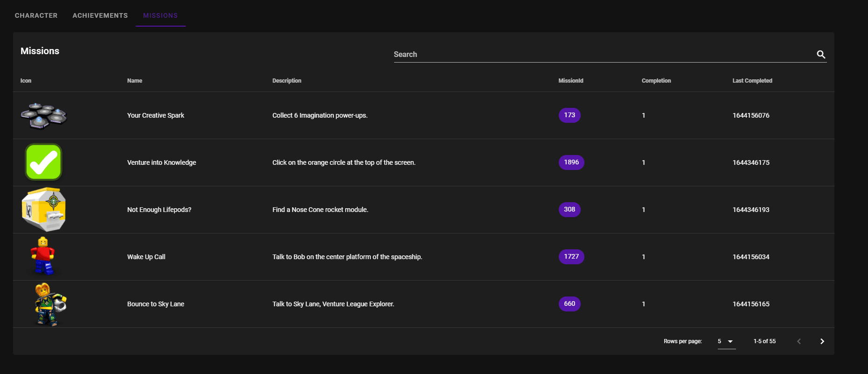Screen dimensions: 868x374
Task: Click timestamp 1644156076
Action: tap(751, 115)
